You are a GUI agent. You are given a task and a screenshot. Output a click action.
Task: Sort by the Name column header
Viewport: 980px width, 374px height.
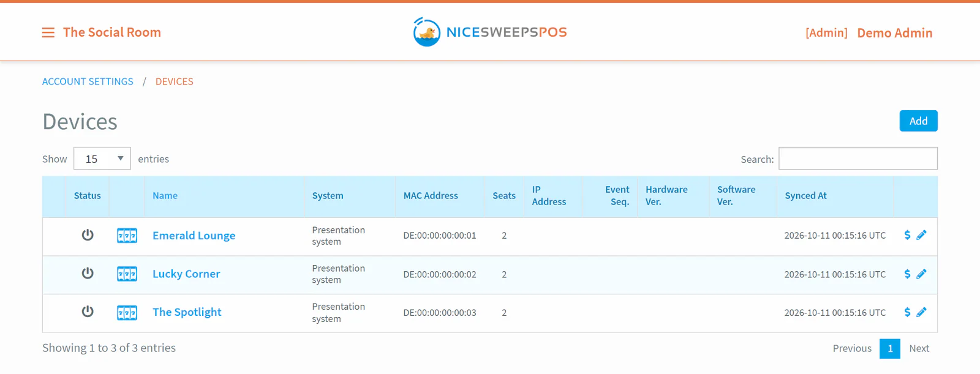[224, 196]
